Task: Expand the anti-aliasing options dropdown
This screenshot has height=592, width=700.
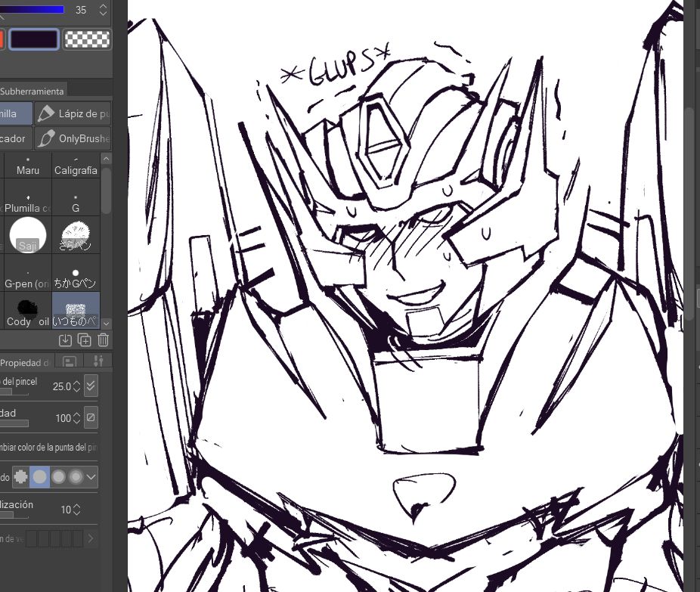Action: [91, 477]
